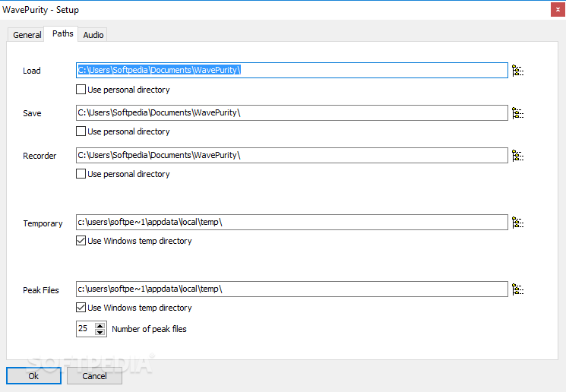Browse for the Load path folder
Viewport: 566px width, 392px height.
(517, 71)
